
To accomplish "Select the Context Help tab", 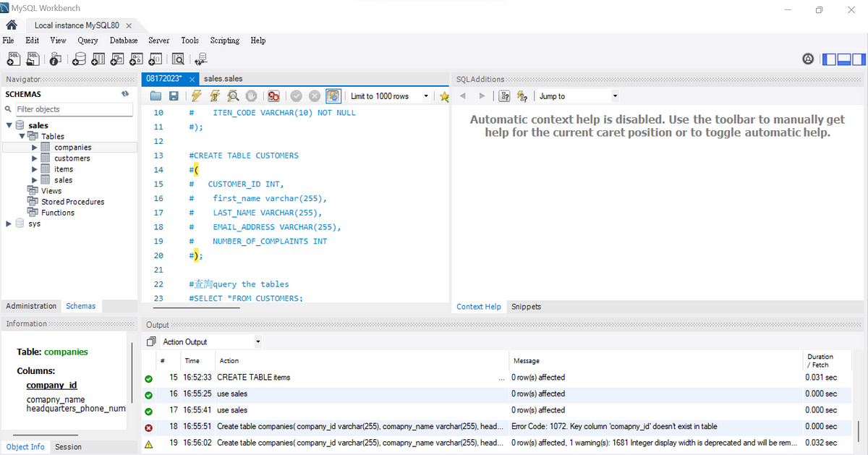I will click(x=479, y=307).
